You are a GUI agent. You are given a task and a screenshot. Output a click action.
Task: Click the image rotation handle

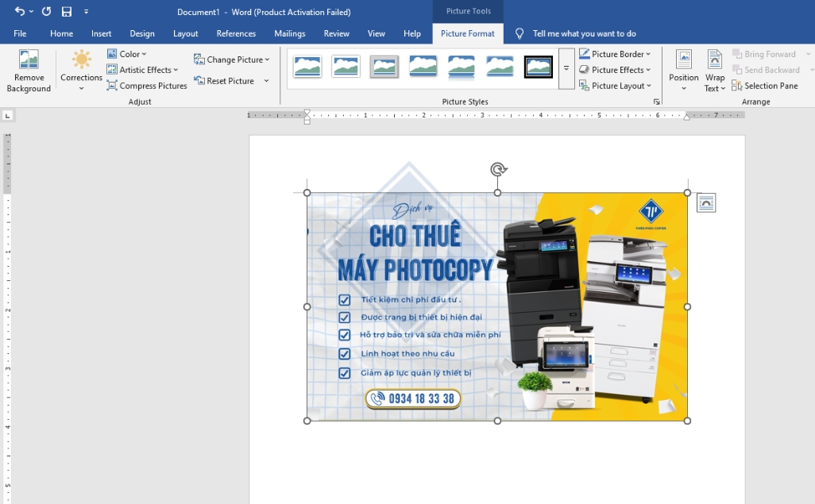498,169
